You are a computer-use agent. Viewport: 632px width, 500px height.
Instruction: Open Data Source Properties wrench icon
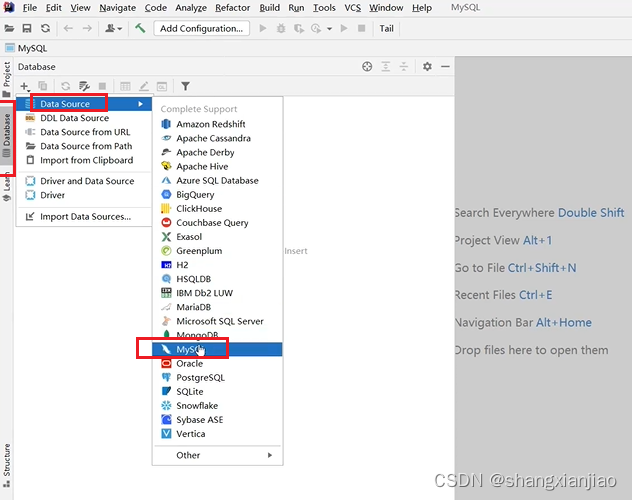[84, 86]
